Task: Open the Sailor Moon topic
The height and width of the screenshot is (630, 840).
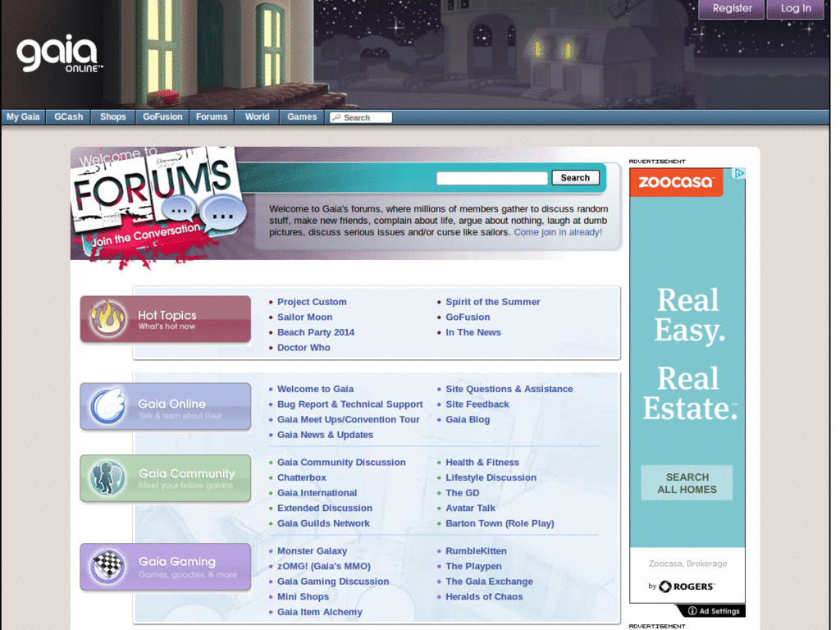Action: point(305,317)
